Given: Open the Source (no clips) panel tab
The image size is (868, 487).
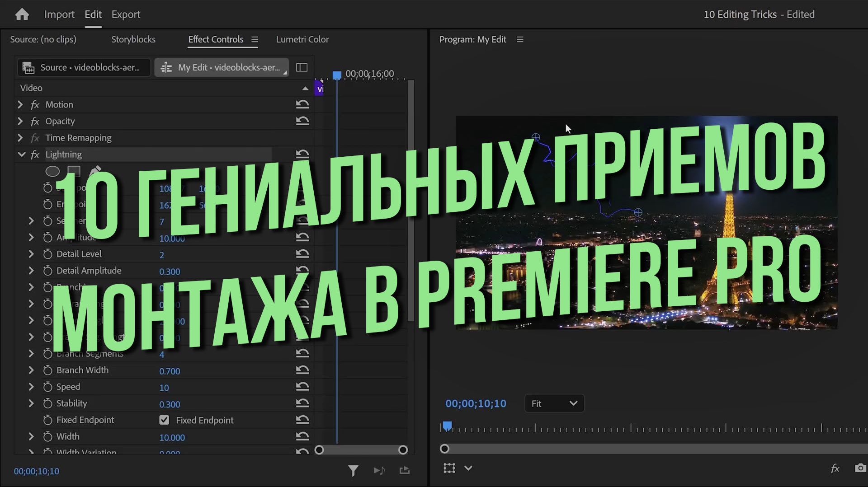Looking at the screenshot, I should (x=43, y=39).
